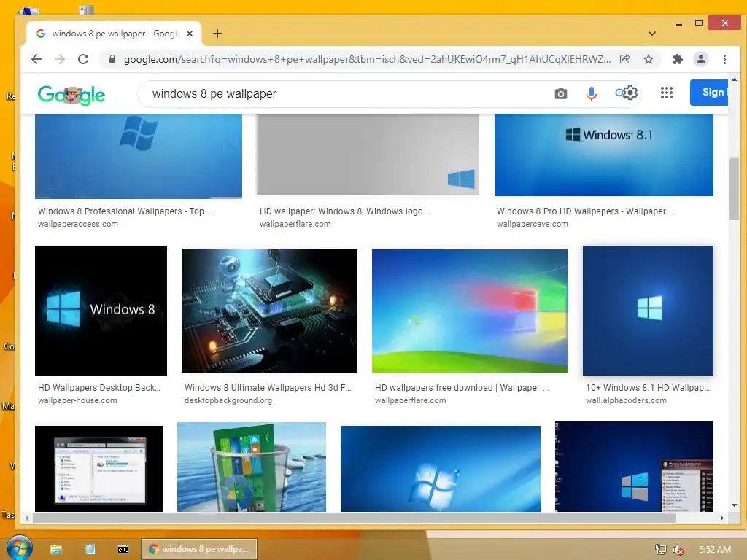Open link Windows 8 Pro HD Wallpapers
Screen dimensions: 747x560
[586, 211]
